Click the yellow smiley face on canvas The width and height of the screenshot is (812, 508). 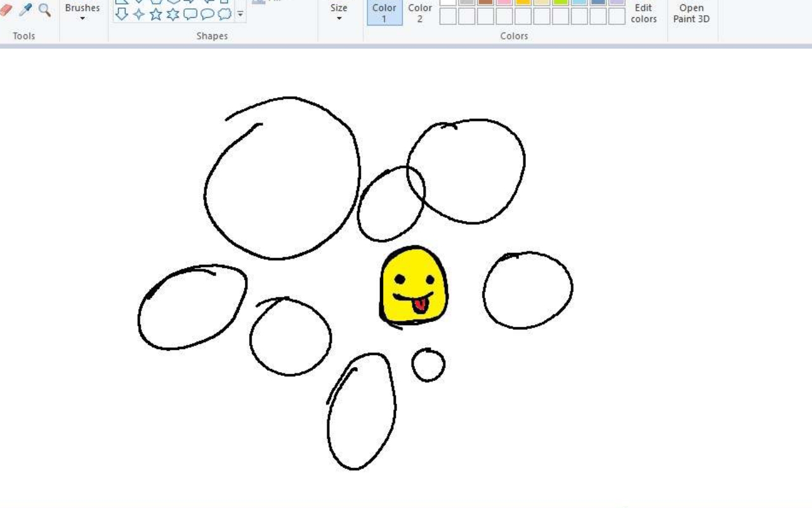414,286
